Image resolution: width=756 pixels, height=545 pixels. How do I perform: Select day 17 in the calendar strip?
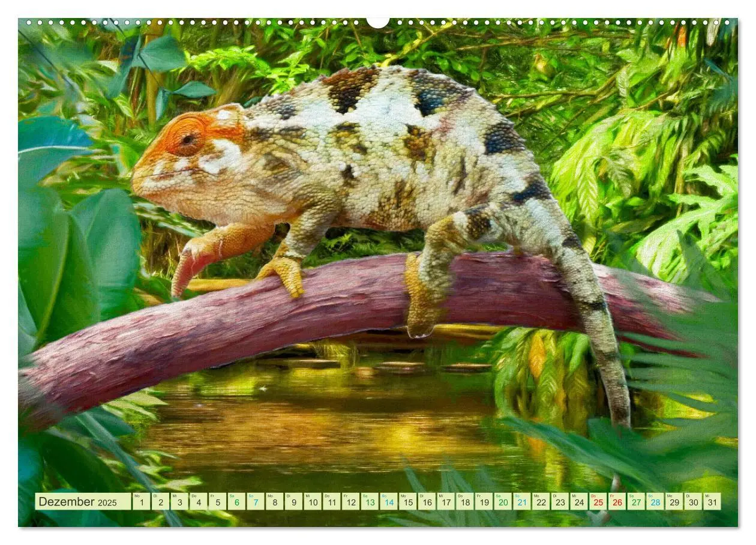pyautogui.click(x=446, y=502)
